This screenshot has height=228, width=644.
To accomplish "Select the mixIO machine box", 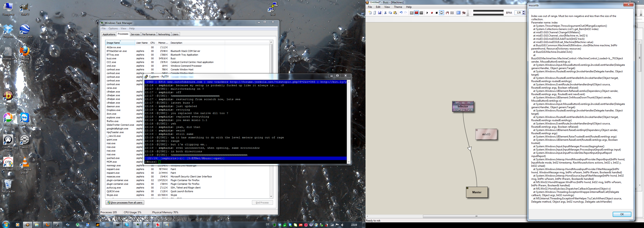I will click(486, 134).
